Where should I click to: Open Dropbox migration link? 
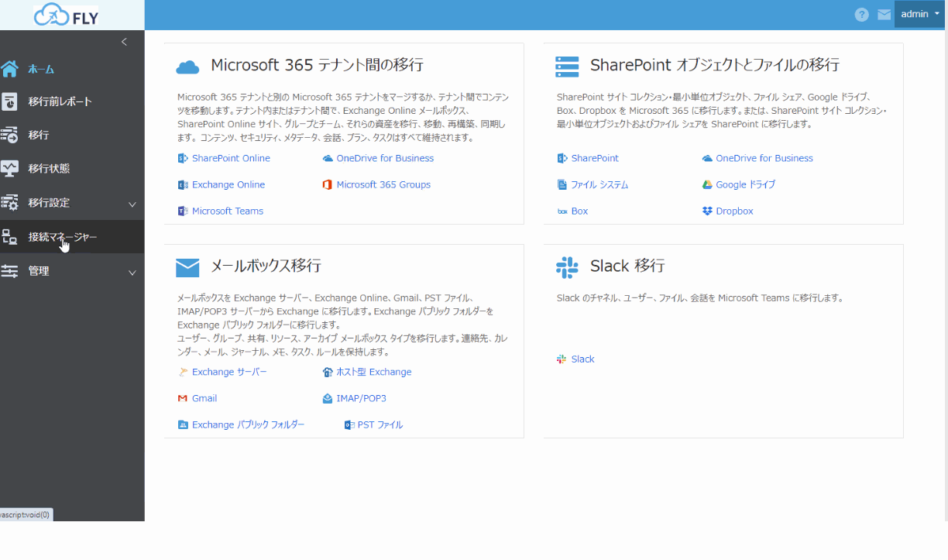tap(734, 211)
